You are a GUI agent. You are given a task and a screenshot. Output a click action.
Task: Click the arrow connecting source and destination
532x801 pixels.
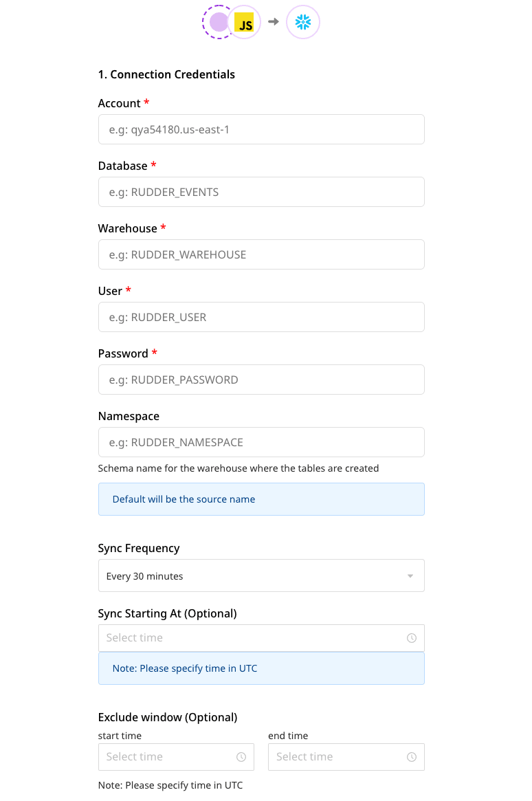click(274, 21)
